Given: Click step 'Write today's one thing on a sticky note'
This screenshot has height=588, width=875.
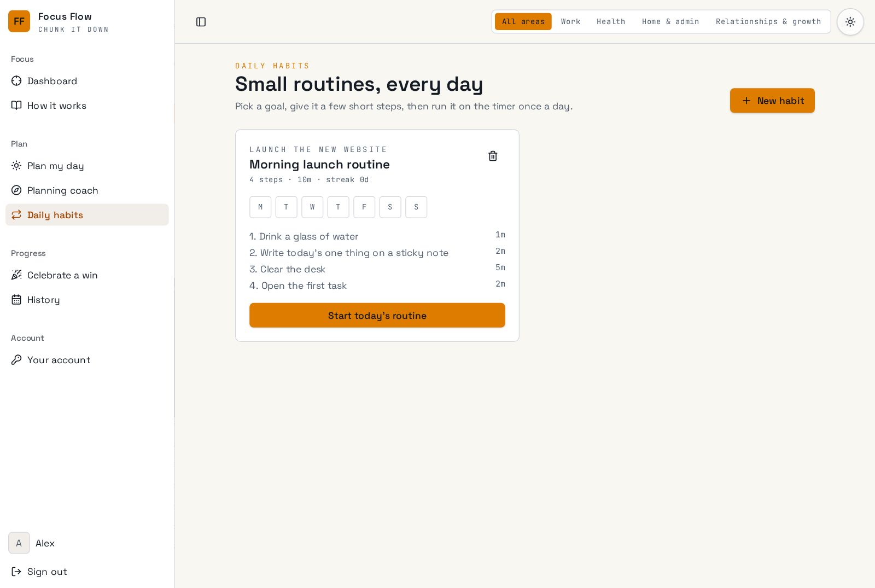Looking at the screenshot, I should (349, 253).
